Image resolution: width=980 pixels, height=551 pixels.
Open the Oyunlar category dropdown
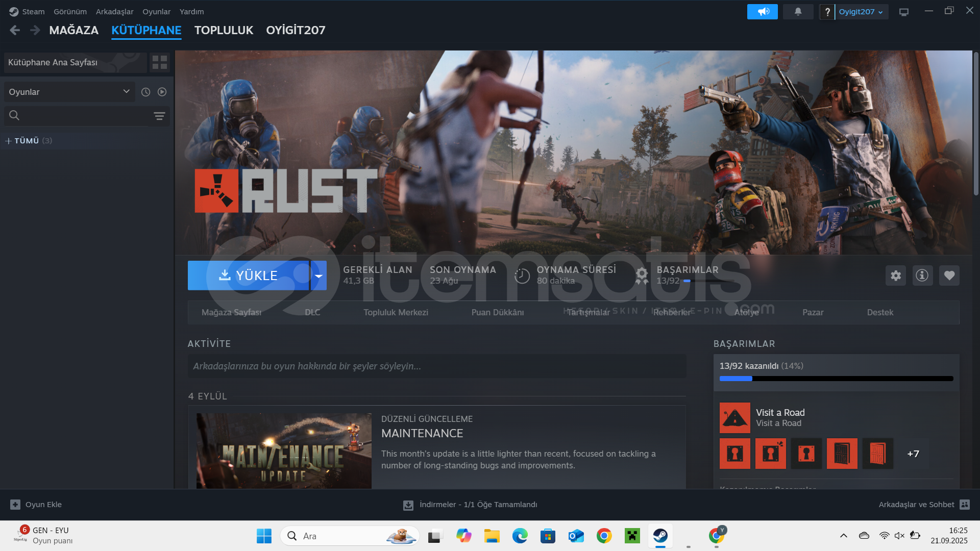pyautogui.click(x=69, y=92)
